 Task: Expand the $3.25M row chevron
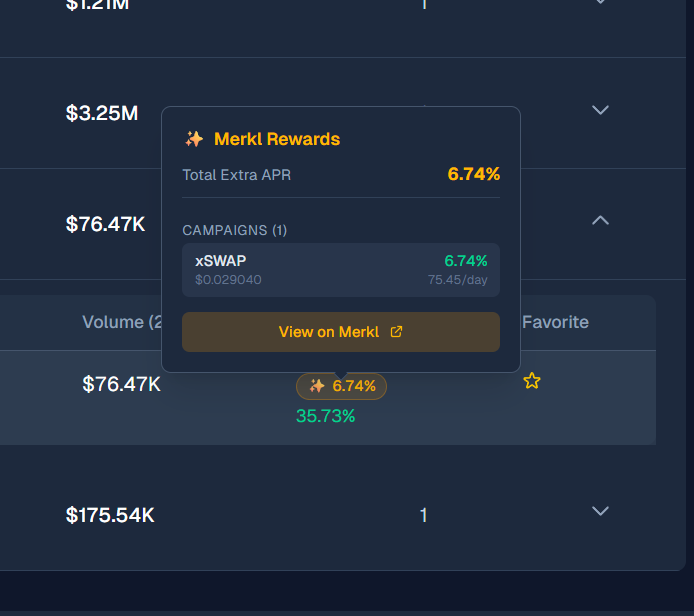coord(600,110)
